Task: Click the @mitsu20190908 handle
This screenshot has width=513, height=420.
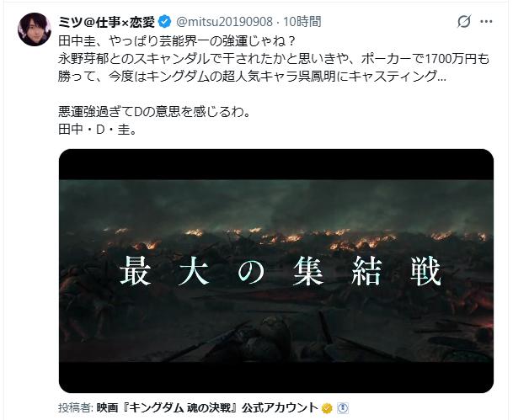Action: pyautogui.click(x=224, y=22)
